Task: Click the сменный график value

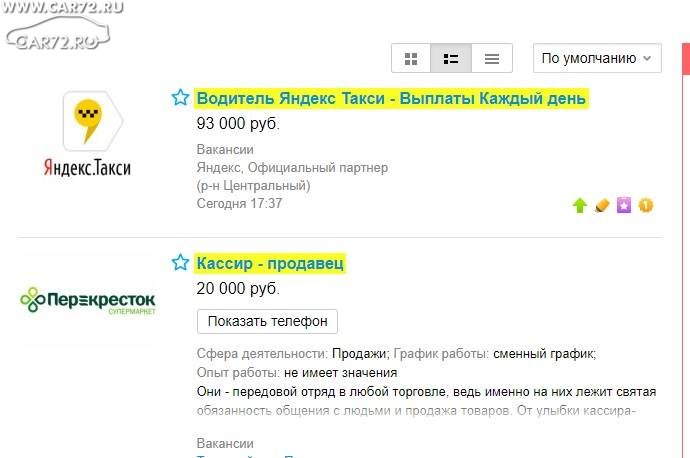Action: 544,354
